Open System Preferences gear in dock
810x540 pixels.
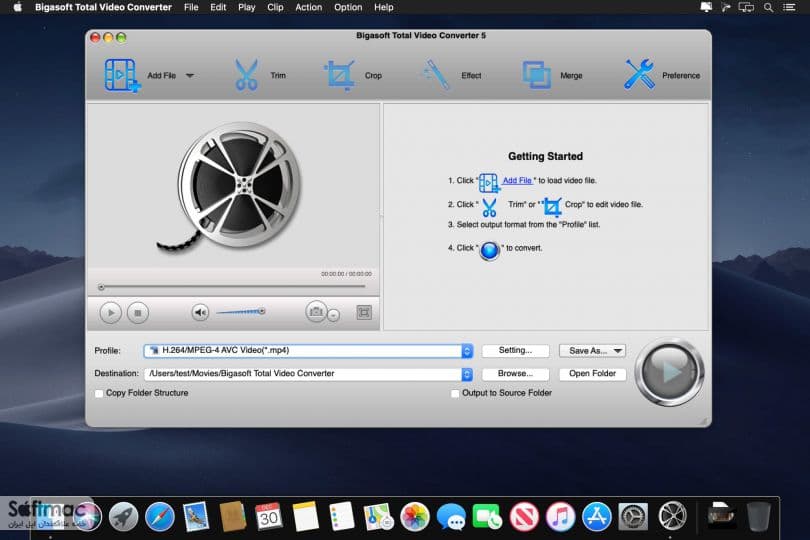tap(633, 516)
